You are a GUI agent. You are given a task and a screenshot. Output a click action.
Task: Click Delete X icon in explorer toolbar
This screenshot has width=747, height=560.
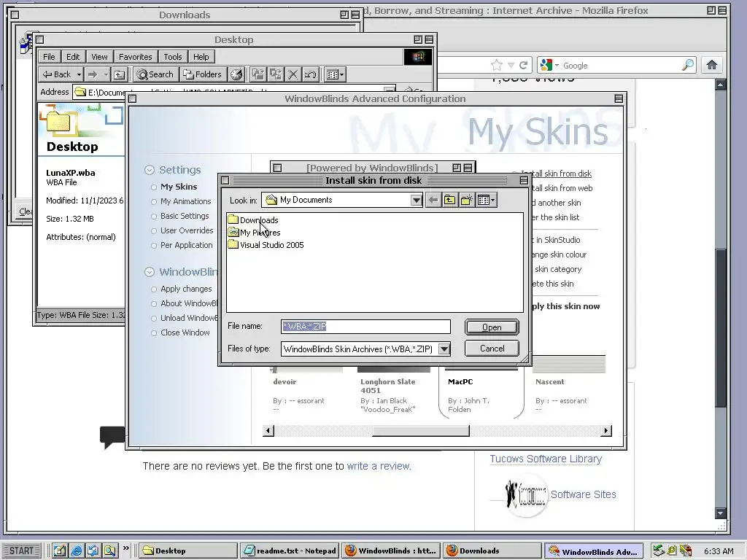click(x=293, y=74)
